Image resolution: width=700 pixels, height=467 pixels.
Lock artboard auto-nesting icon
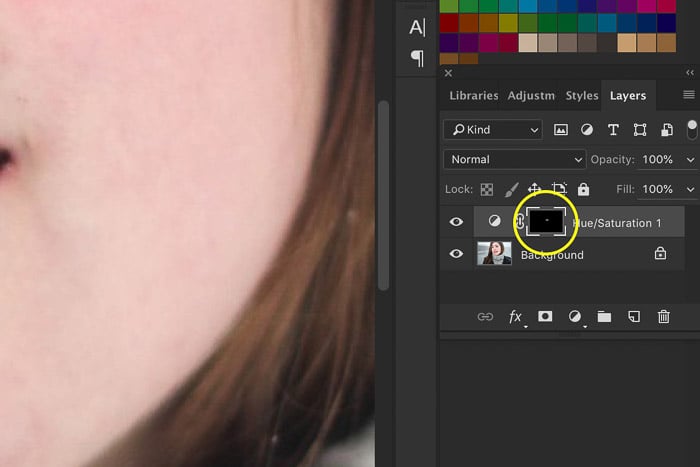[559, 189]
